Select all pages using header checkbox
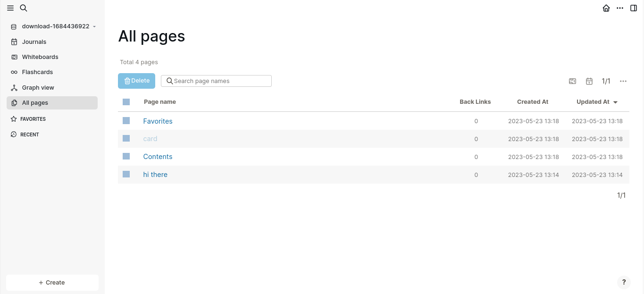This screenshot has width=644, height=294. [126, 101]
